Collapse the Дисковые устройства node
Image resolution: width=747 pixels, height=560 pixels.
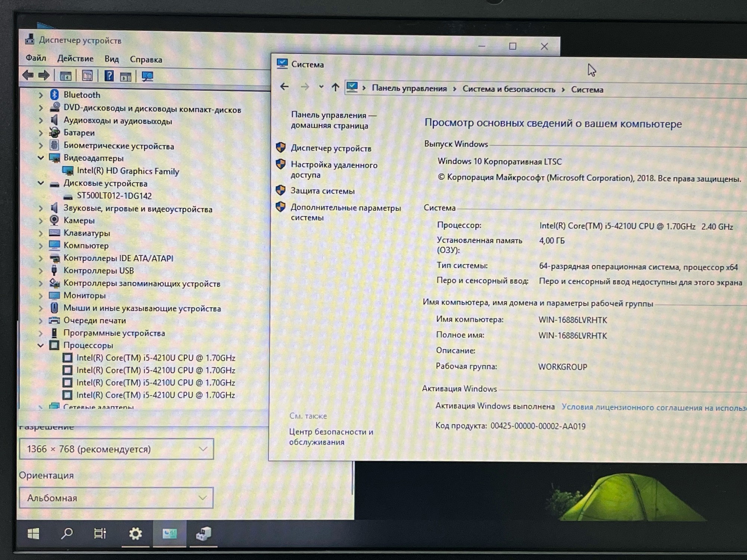point(41,183)
